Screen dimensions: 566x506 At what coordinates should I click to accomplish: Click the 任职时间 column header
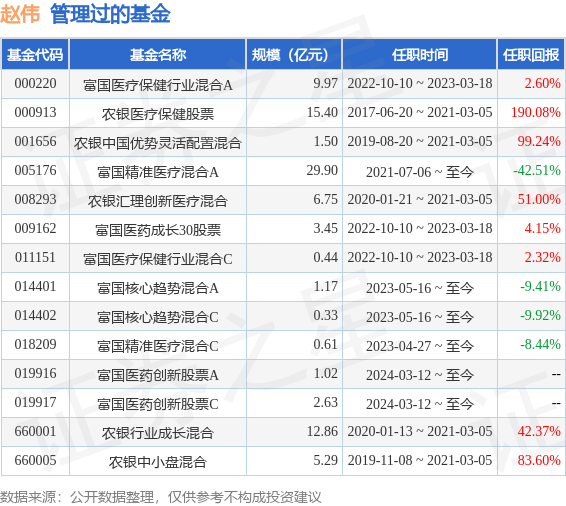pyautogui.click(x=420, y=55)
